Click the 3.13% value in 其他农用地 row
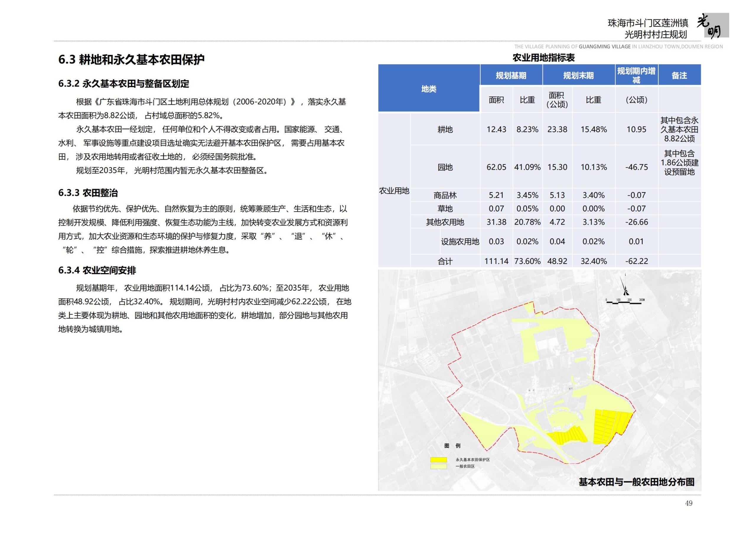The height and width of the screenshot is (535, 756). tap(593, 222)
